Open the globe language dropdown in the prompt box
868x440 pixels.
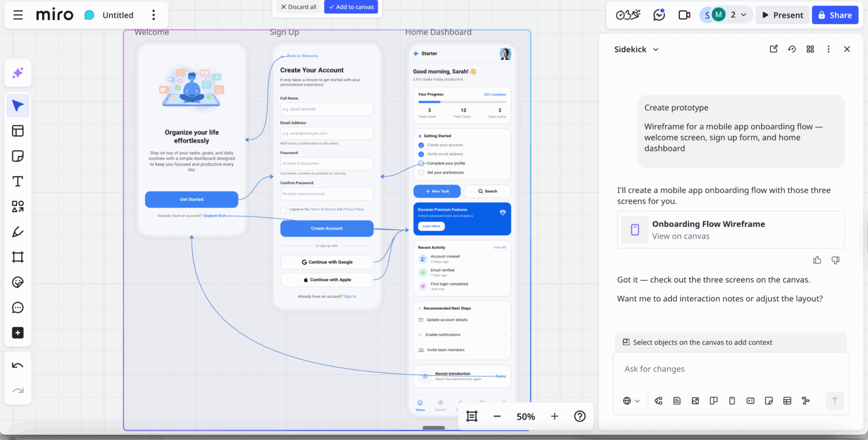(x=631, y=401)
